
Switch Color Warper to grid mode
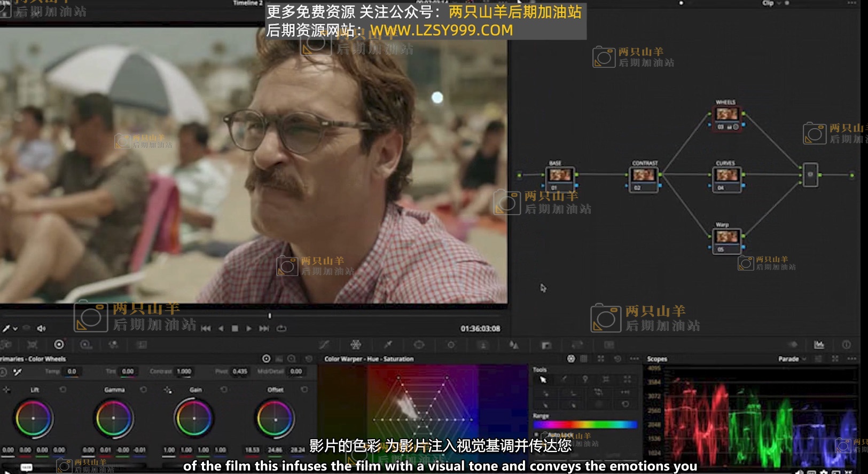click(584, 359)
